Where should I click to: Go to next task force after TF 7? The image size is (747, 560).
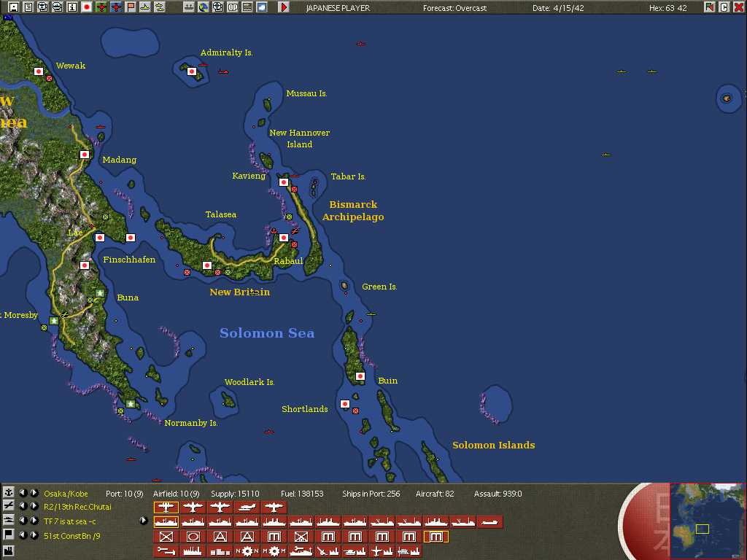pos(34,521)
